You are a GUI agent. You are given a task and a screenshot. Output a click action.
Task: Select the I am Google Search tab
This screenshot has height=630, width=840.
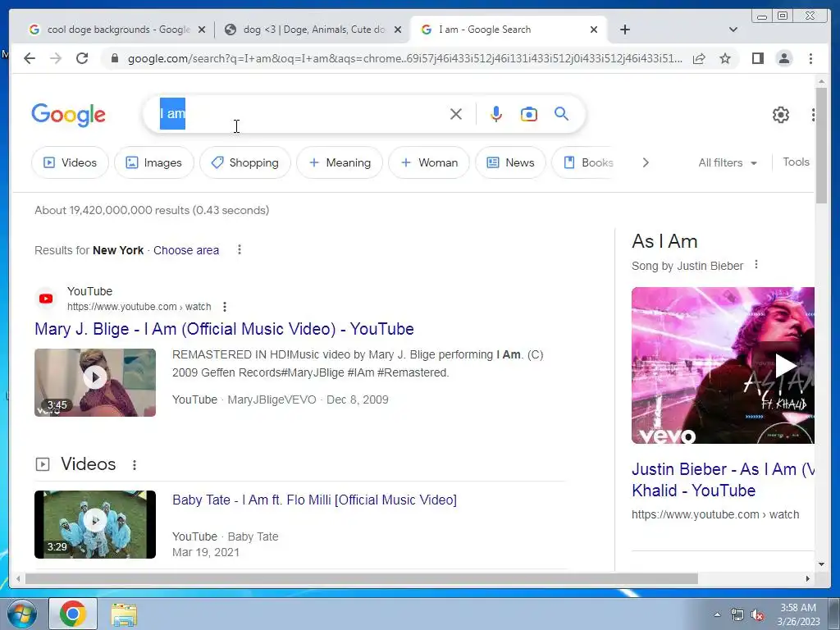tap(509, 30)
